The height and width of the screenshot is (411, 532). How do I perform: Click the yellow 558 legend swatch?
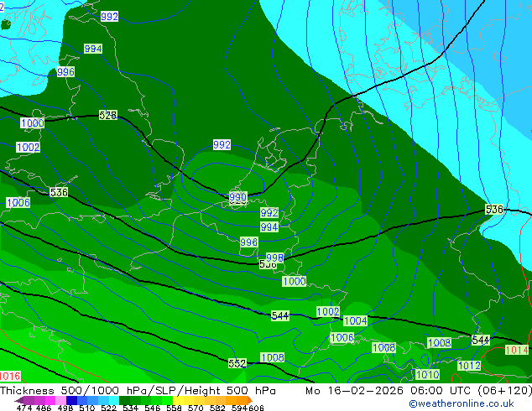(178, 400)
